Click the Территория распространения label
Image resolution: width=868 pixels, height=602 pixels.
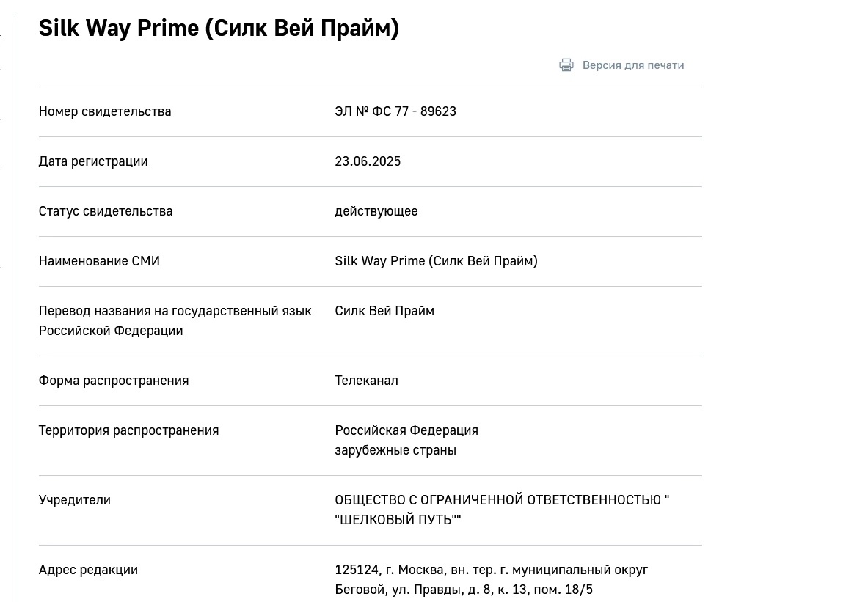(129, 430)
